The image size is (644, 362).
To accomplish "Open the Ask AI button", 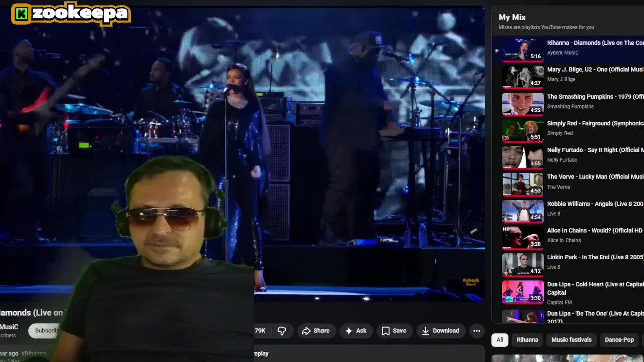I will coord(355,331).
